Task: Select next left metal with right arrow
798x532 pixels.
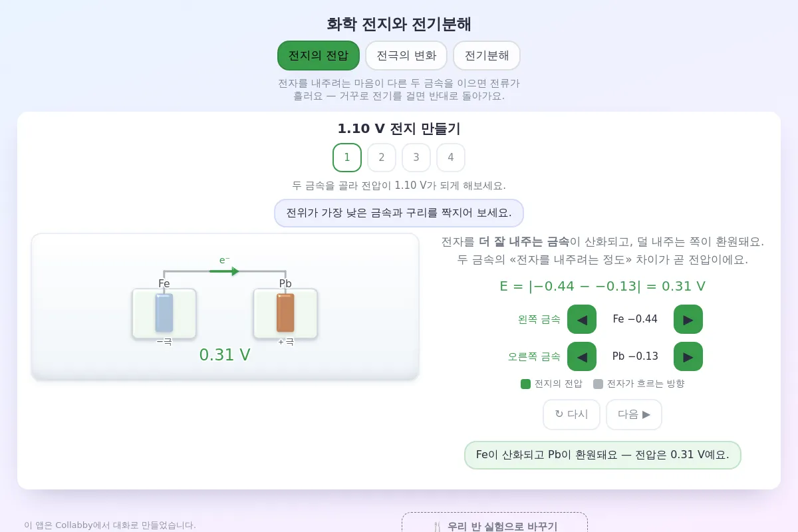Action: (688, 319)
